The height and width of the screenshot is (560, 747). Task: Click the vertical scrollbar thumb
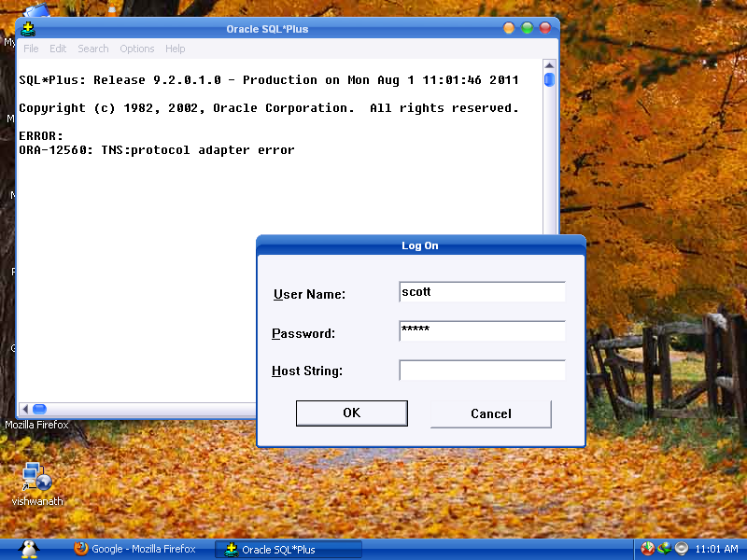click(x=549, y=79)
